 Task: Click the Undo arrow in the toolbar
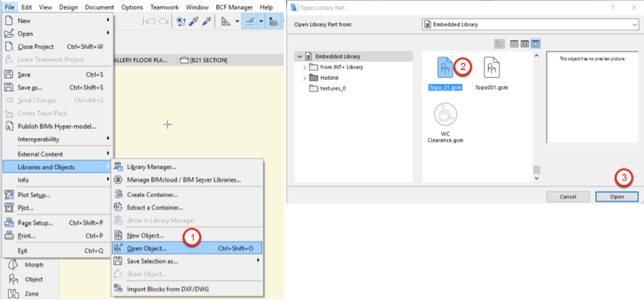151,21
